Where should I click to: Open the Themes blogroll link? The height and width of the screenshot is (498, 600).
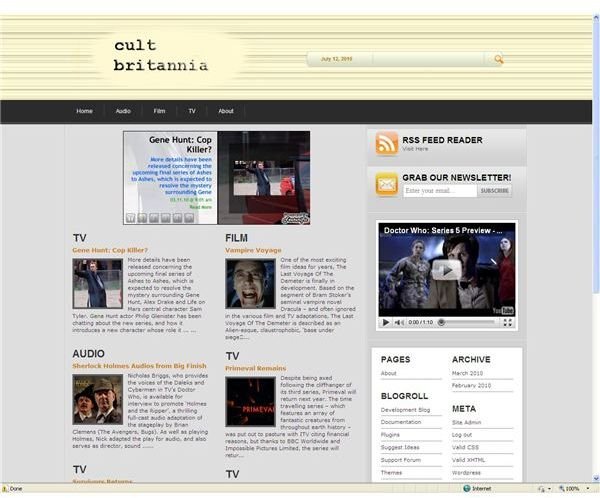point(391,473)
